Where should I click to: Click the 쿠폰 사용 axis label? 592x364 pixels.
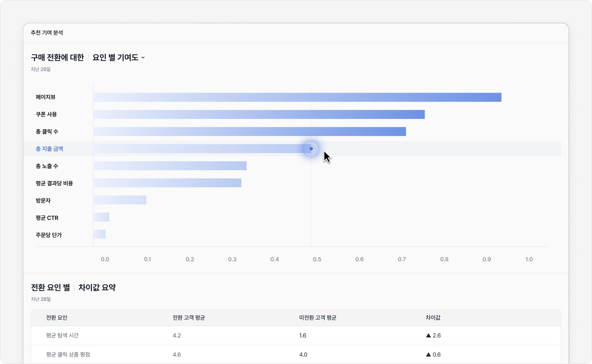(46, 114)
